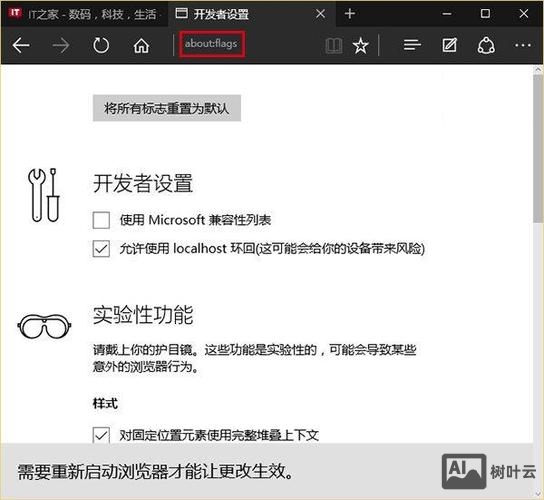The image size is (544, 500).
Task: Click the 实验性功能 heading text
Action: pyautogui.click(x=143, y=315)
